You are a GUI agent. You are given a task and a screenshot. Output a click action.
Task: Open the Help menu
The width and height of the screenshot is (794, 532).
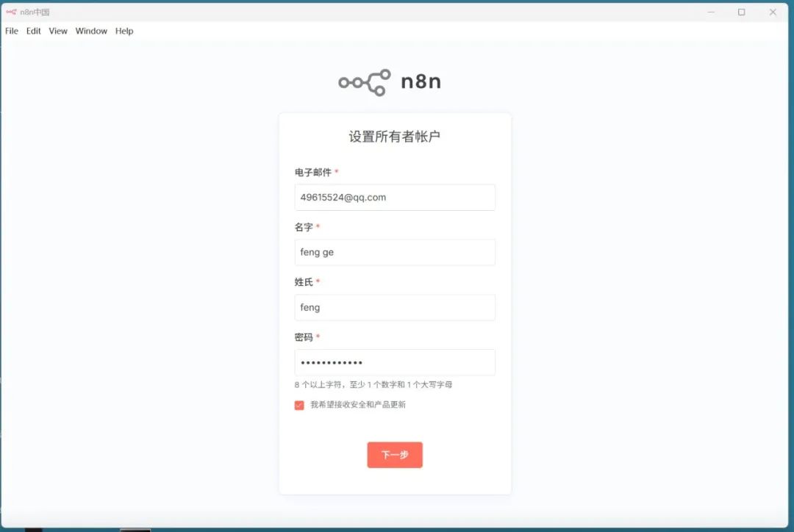click(124, 31)
